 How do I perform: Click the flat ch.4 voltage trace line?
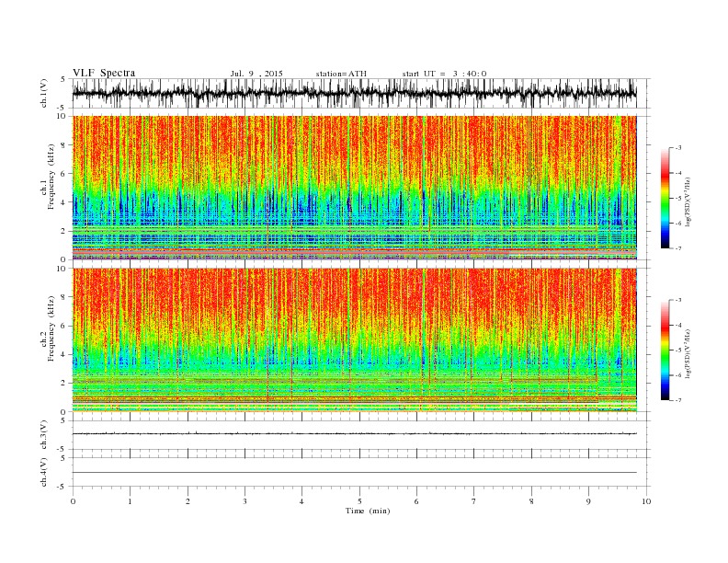pos(354,473)
